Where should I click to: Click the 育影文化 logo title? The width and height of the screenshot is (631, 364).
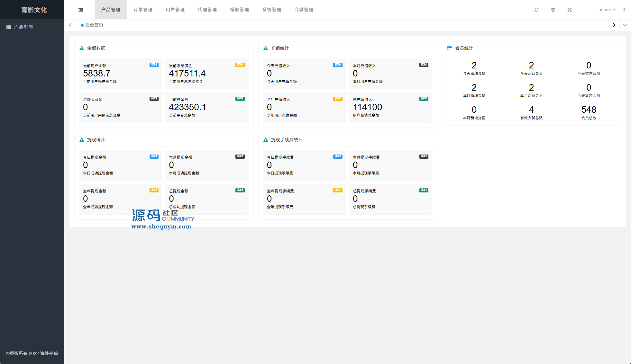tap(34, 10)
